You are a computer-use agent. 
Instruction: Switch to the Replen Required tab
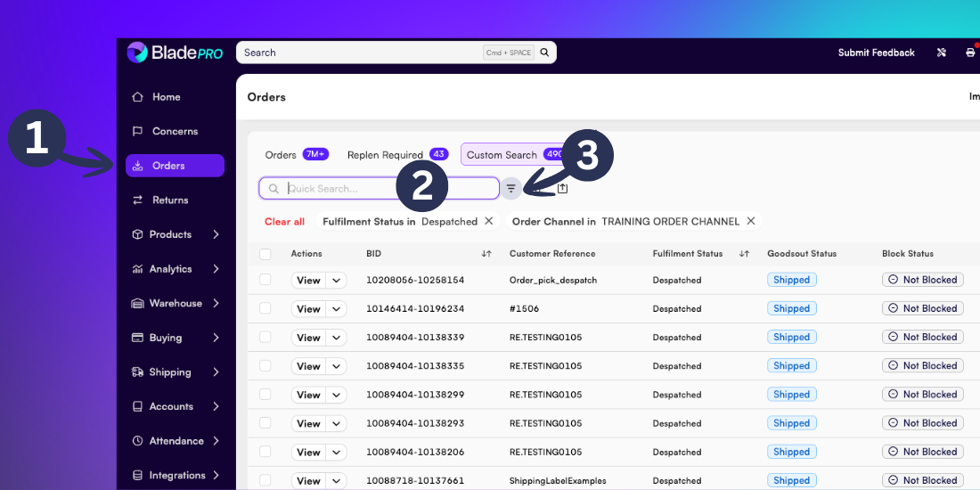397,154
